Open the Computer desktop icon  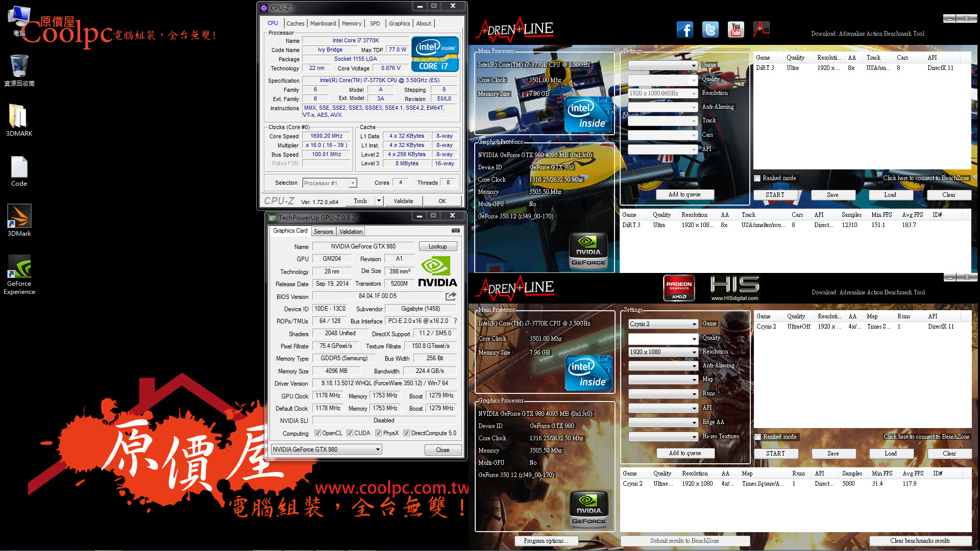[19, 20]
